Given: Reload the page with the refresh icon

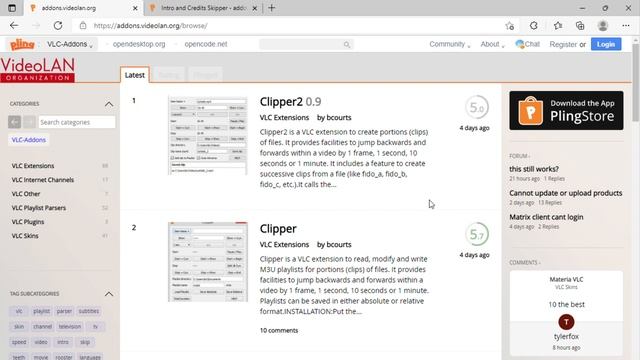Looking at the screenshot, I should [x=58, y=25].
